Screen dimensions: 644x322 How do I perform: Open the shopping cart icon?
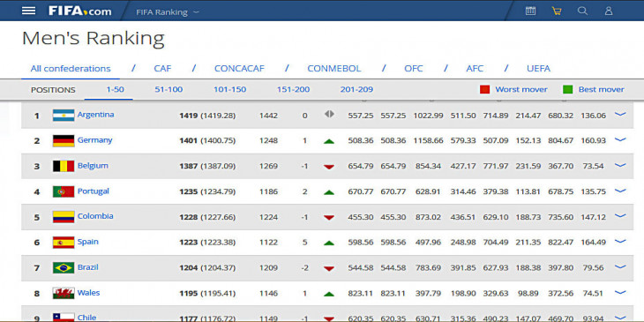coord(557,11)
